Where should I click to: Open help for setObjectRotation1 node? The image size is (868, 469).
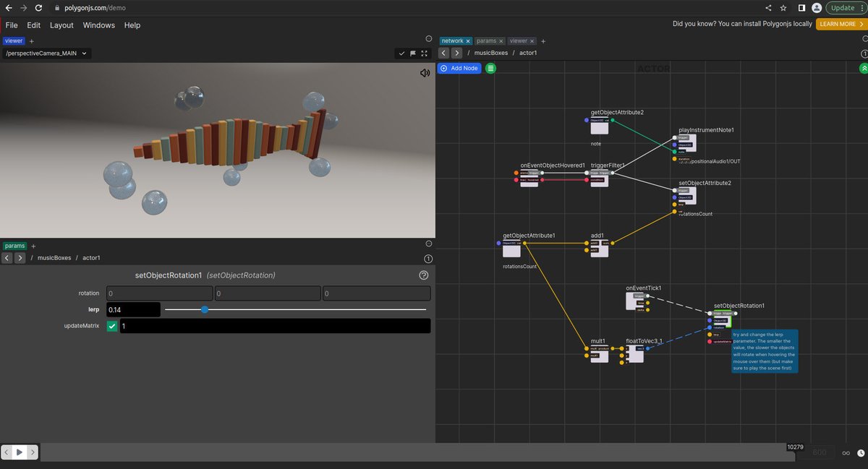pos(424,275)
